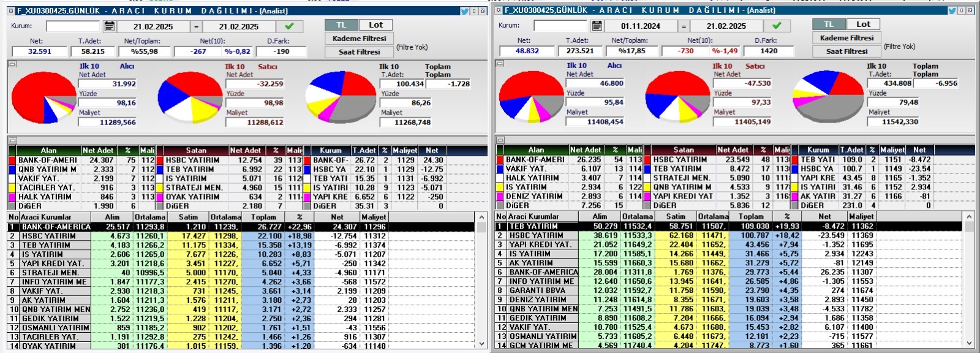The image size is (980, 353).
Task: Click the Kurum input field in left window
Action: pyautogui.click(x=73, y=26)
